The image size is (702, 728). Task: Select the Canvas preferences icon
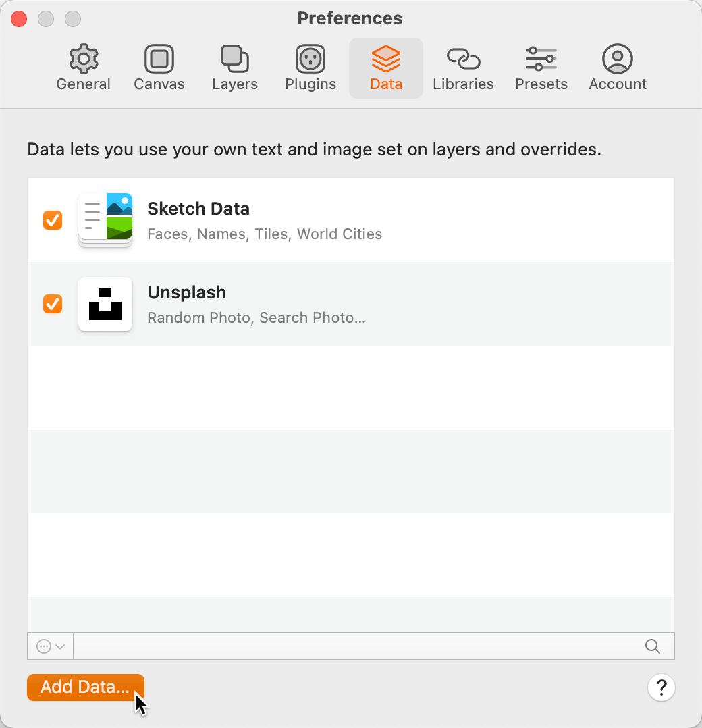(x=159, y=59)
